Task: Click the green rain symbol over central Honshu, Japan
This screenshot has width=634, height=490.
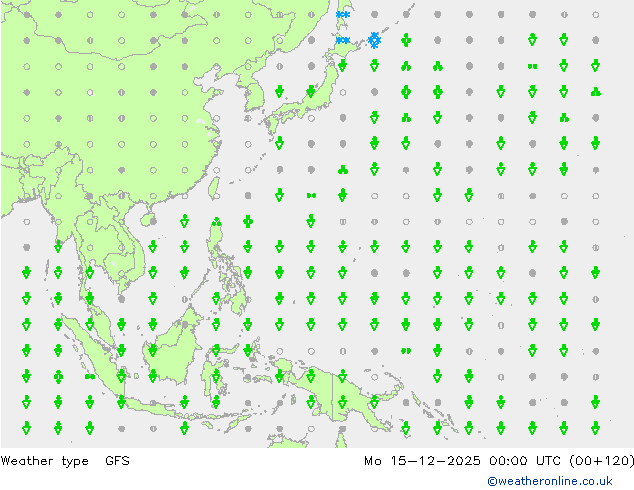Action: pos(311,91)
